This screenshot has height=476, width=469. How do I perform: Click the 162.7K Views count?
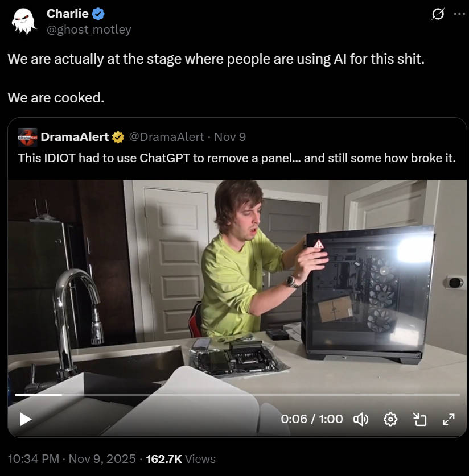[x=181, y=458]
